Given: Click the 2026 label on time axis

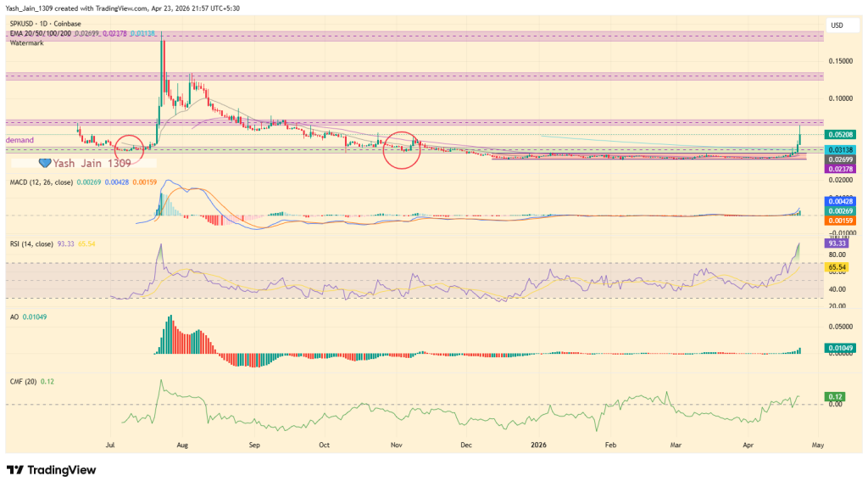Looking at the screenshot, I should point(540,444).
